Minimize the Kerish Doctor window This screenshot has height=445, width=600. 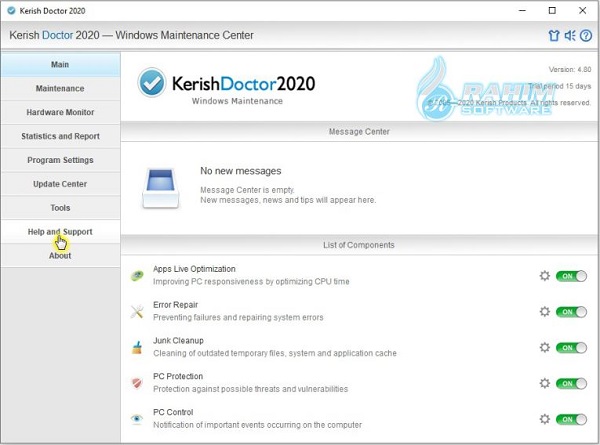point(522,11)
